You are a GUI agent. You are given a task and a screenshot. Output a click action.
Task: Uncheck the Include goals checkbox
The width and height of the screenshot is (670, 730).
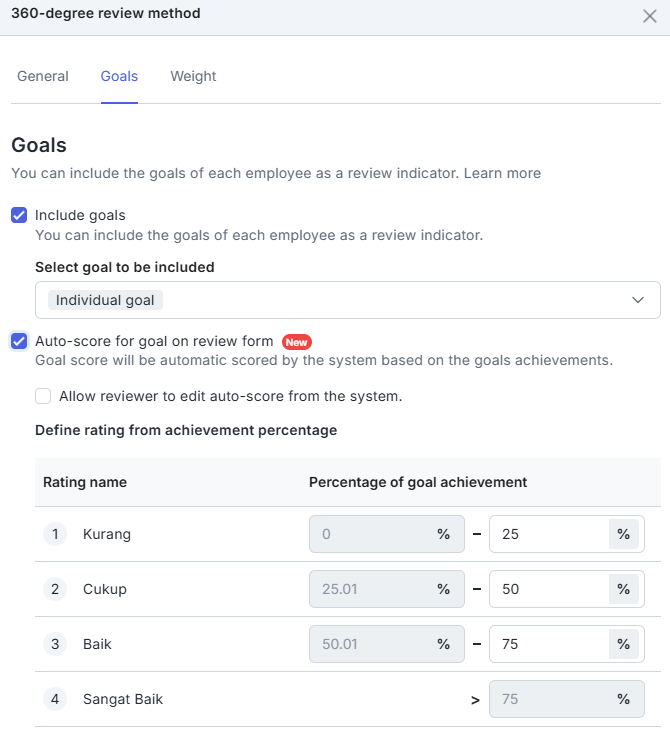[x=19, y=215]
